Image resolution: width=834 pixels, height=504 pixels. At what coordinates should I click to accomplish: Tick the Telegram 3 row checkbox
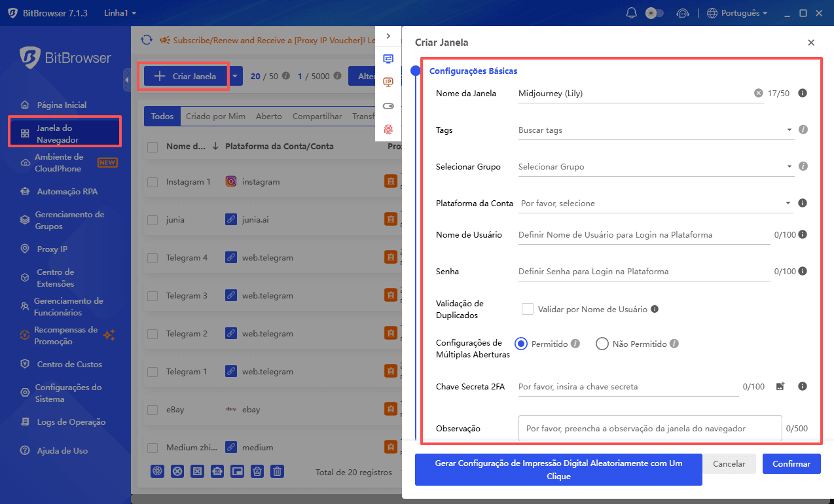point(153,296)
